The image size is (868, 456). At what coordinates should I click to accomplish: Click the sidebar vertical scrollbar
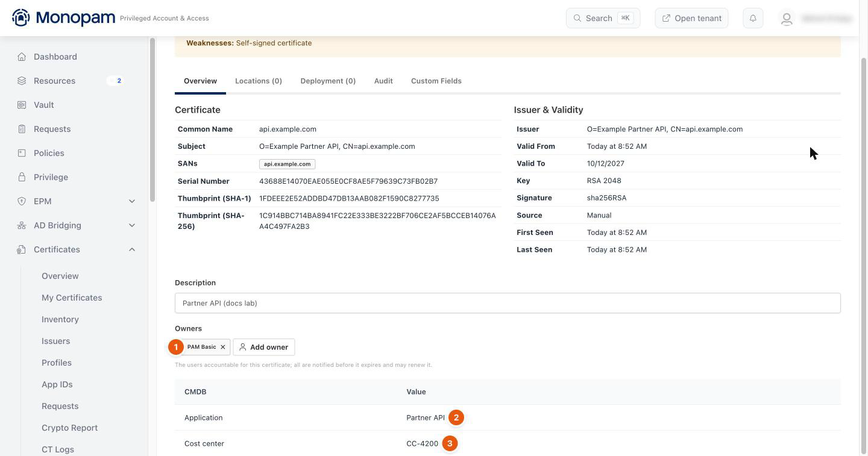coord(153,120)
